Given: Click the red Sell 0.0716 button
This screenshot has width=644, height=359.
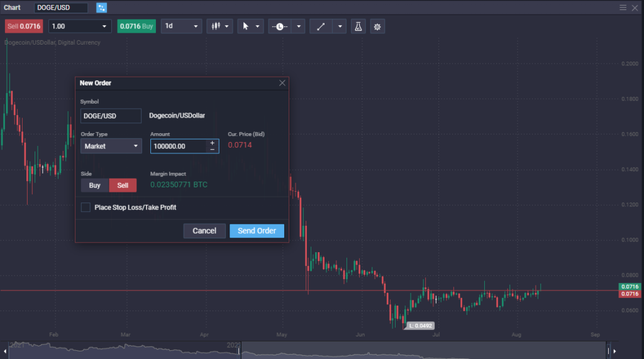Looking at the screenshot, I should point(24,26).
